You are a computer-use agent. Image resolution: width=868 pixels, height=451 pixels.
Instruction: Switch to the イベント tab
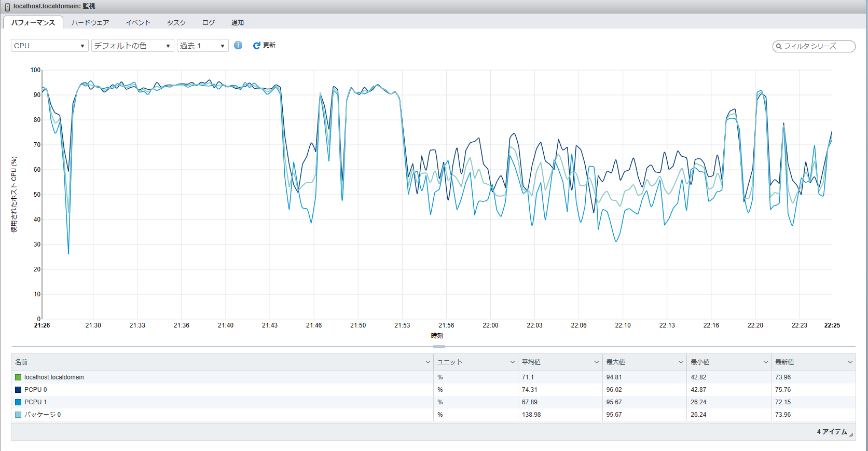[138, 23]
